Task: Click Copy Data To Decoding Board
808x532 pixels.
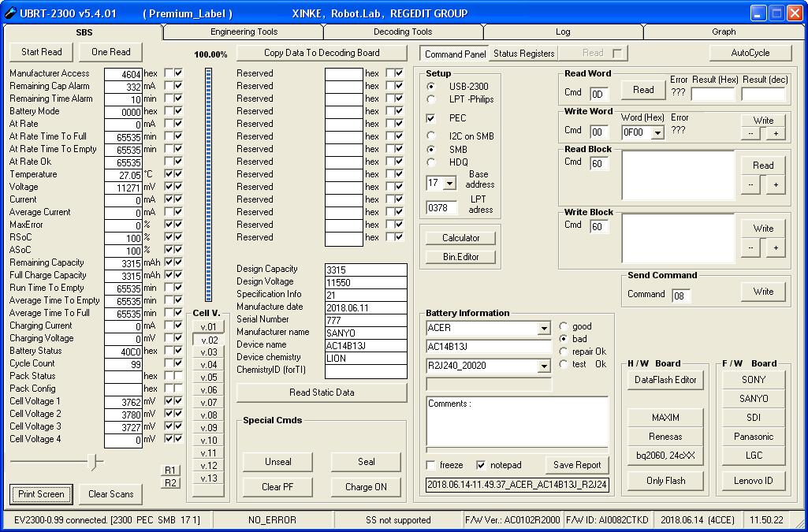Action: [x=322, y=53]
